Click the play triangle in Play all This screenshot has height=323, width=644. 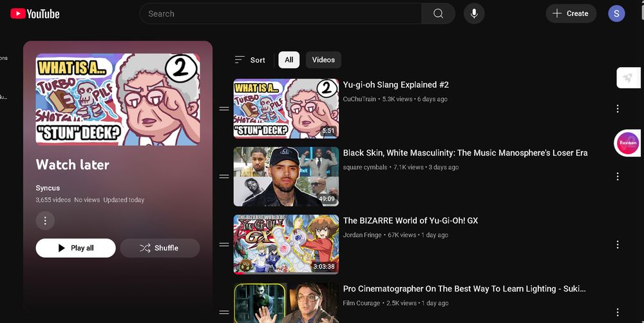tap(62, 248)
